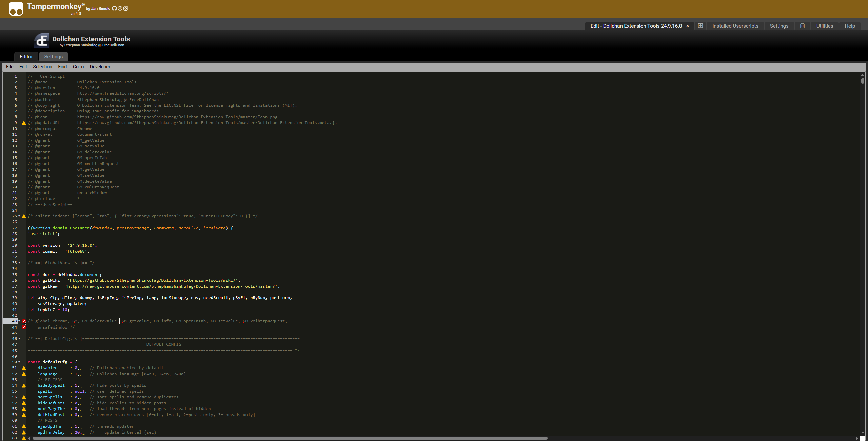Go to Installed Userscripts
The height and width of the screenshot is (441, 868).
[x=735, y=26]
